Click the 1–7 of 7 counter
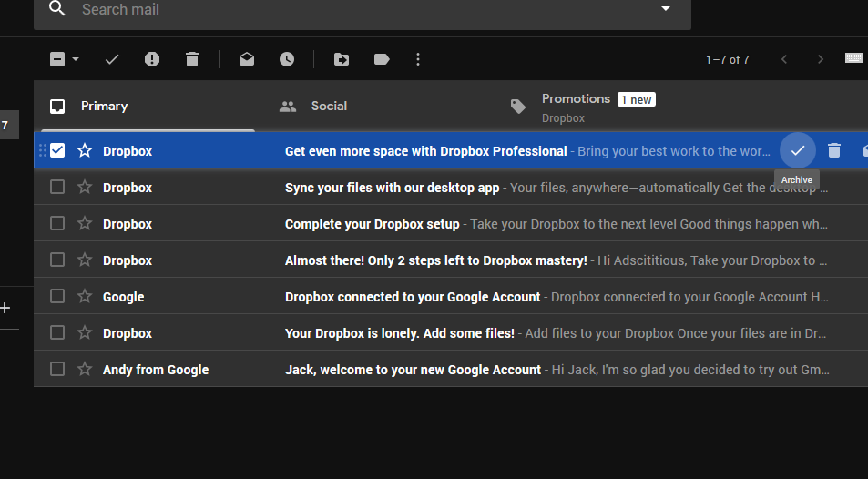The width and height of the screenshot is (868, 479). 728,60
